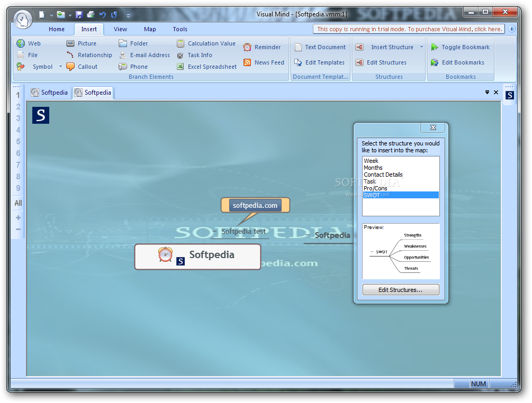Click the Visual Mind application orb button

coord(23,20)
